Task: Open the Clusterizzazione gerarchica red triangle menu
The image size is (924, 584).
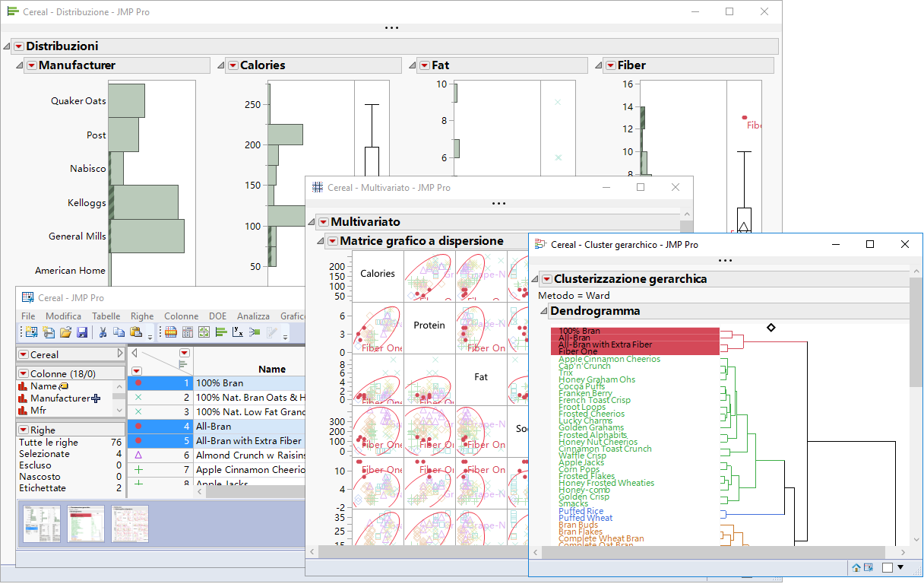Action: (x=547, y=279)
